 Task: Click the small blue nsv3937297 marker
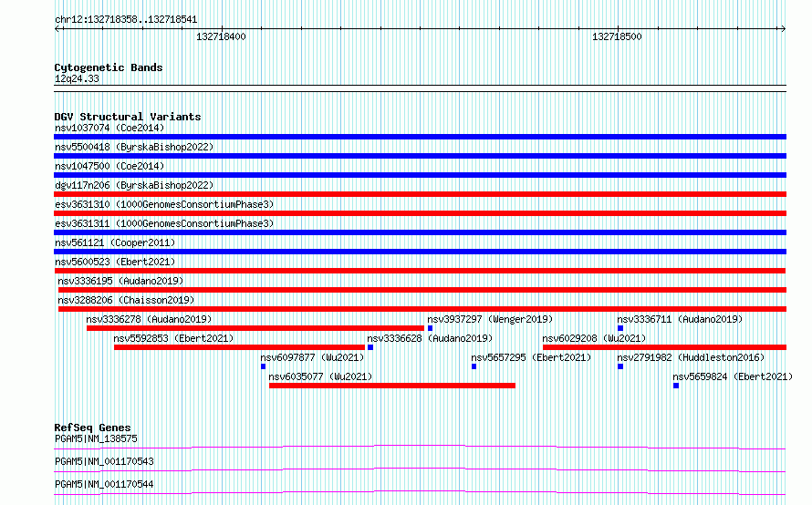430,328
